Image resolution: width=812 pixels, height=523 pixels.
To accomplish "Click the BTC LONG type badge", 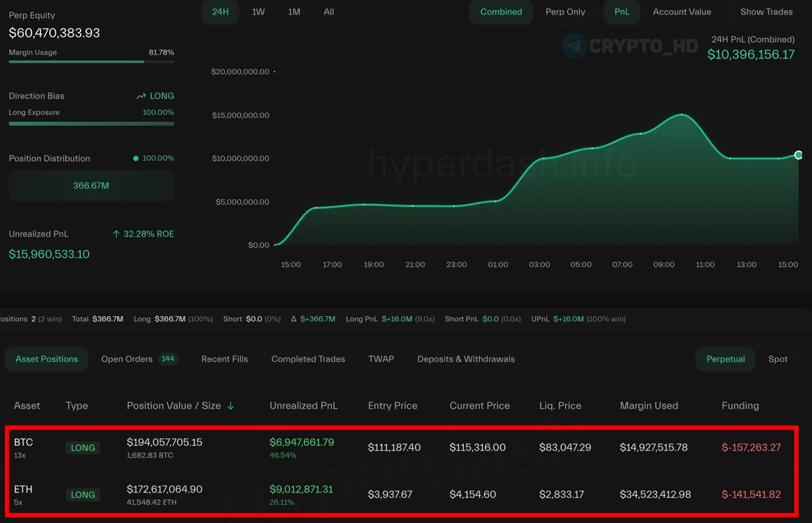I will pos(82,448).
